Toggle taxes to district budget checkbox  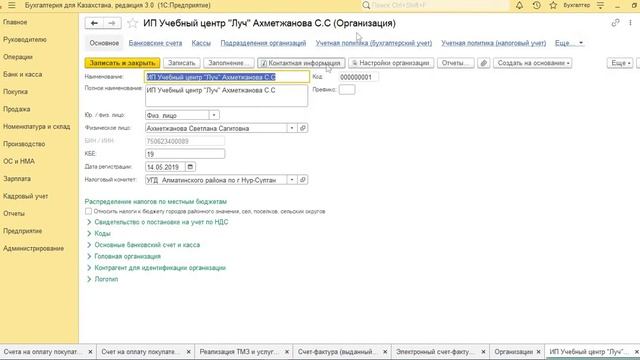click(x=88, y=211)
